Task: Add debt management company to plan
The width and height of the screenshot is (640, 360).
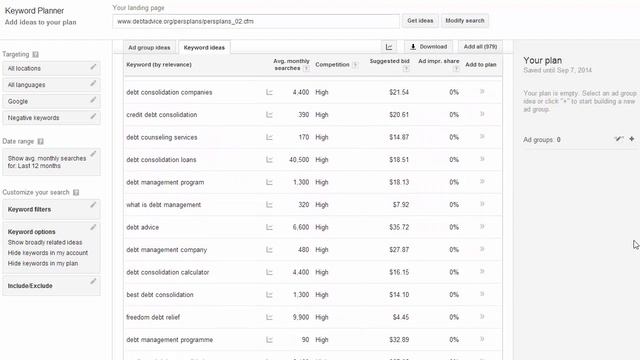Action: (482, 249)
